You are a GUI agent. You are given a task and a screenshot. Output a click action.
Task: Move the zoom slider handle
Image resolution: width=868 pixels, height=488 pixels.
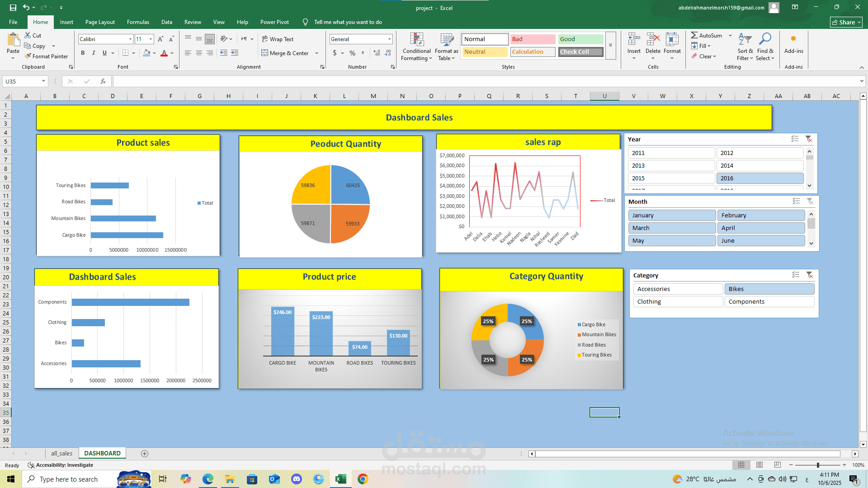point(818,465)
